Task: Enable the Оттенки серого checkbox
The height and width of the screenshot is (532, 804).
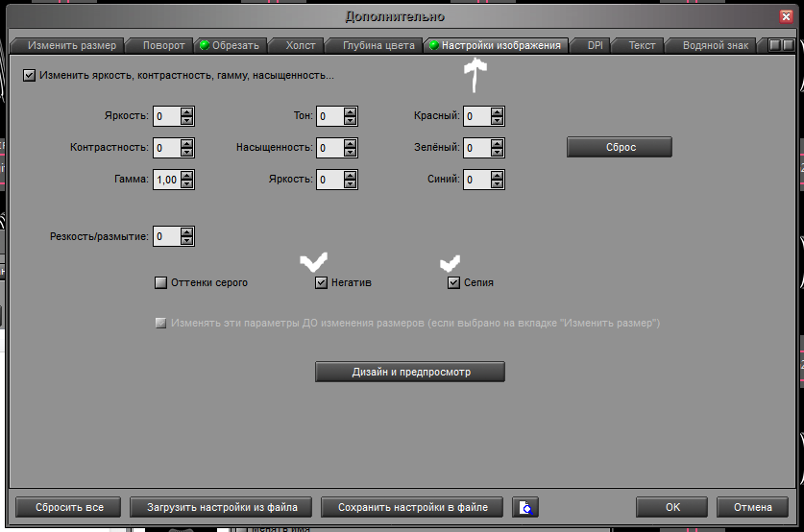Action: click(161, 283)
